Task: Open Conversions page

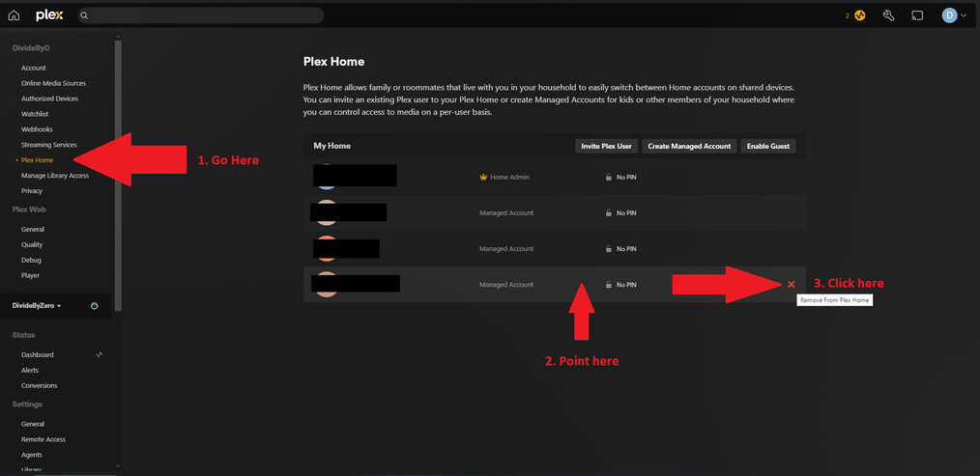Action: tap(40, 385)
